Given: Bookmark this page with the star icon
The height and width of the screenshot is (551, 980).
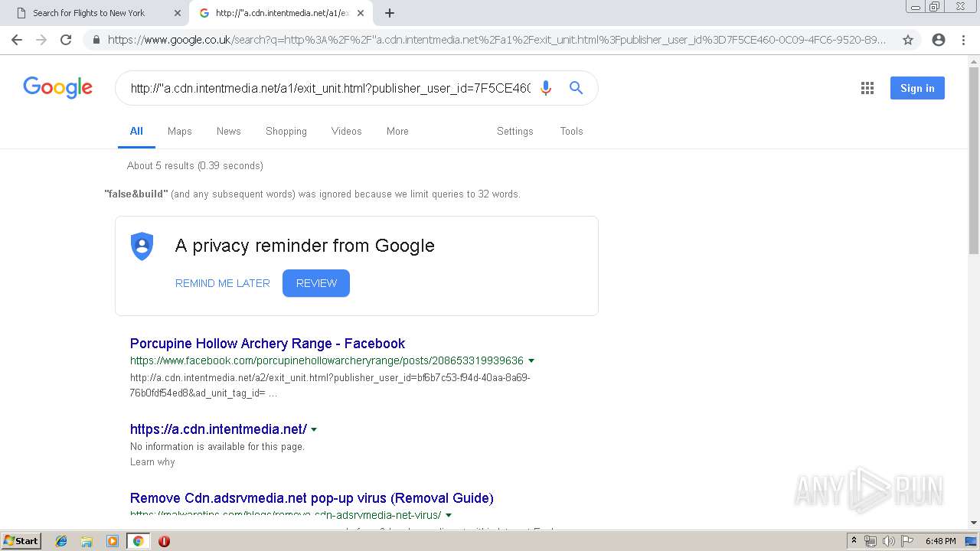Looking at the screenshot, I should (908, 40).
